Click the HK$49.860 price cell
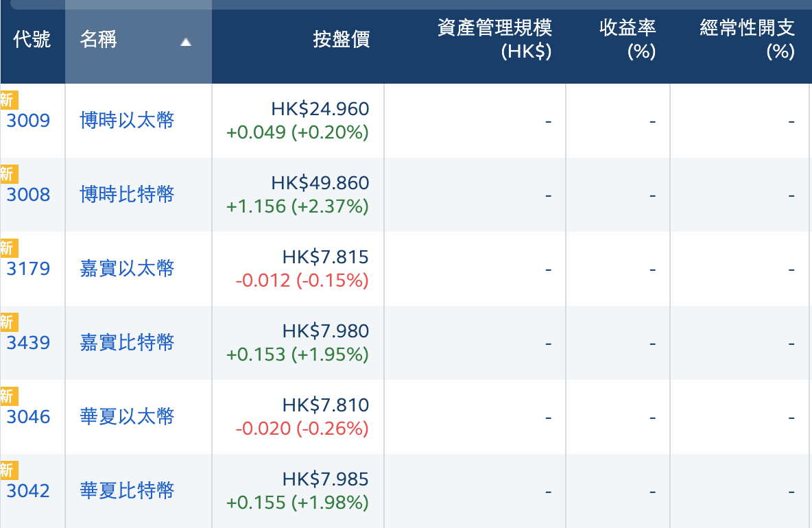The image size is (812, 528). click(320, 184)
